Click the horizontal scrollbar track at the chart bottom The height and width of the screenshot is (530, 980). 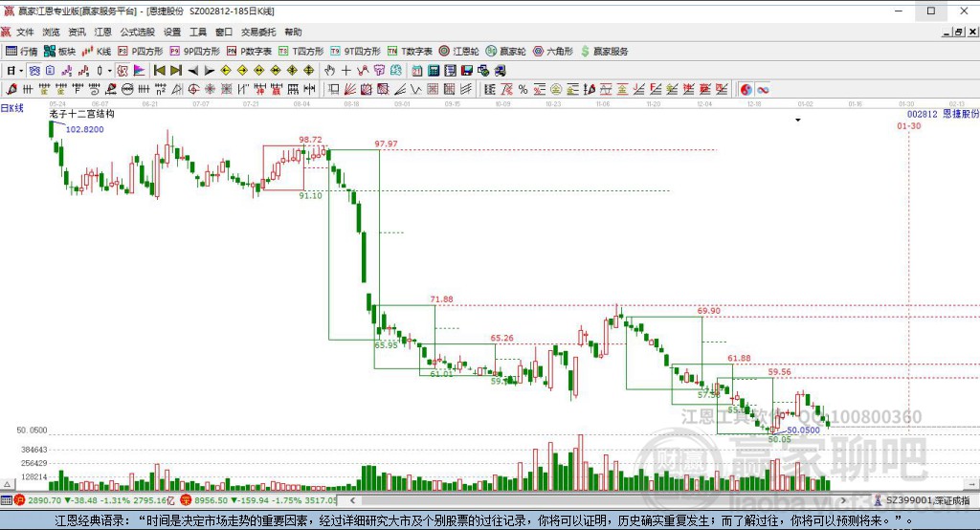pyautogui.click(x=598, y=500)
